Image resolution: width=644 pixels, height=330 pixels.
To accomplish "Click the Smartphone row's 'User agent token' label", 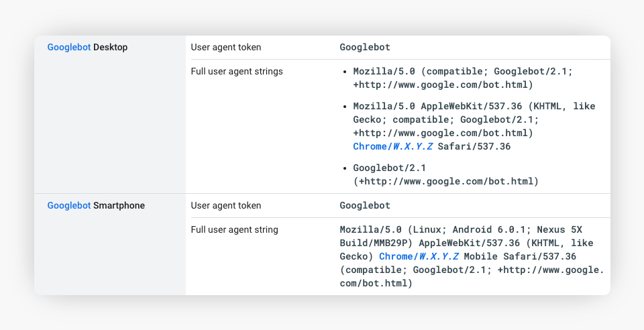I will click(x=226, y=206).
